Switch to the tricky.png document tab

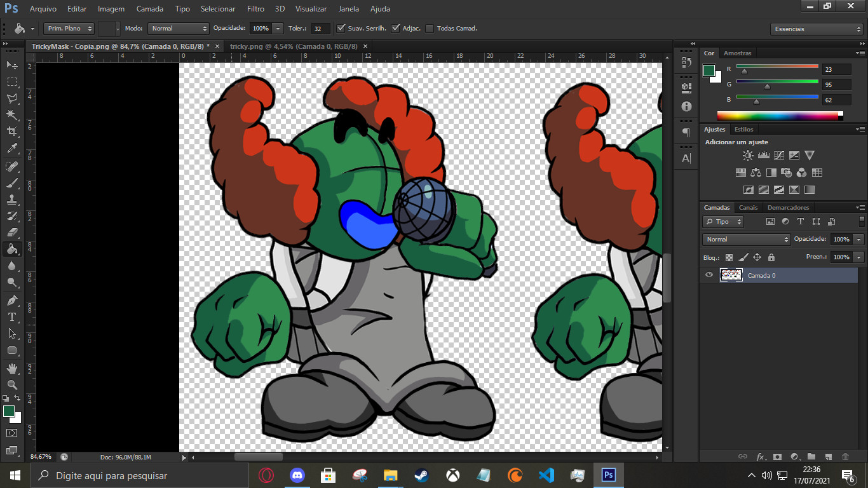click(293, 46)
